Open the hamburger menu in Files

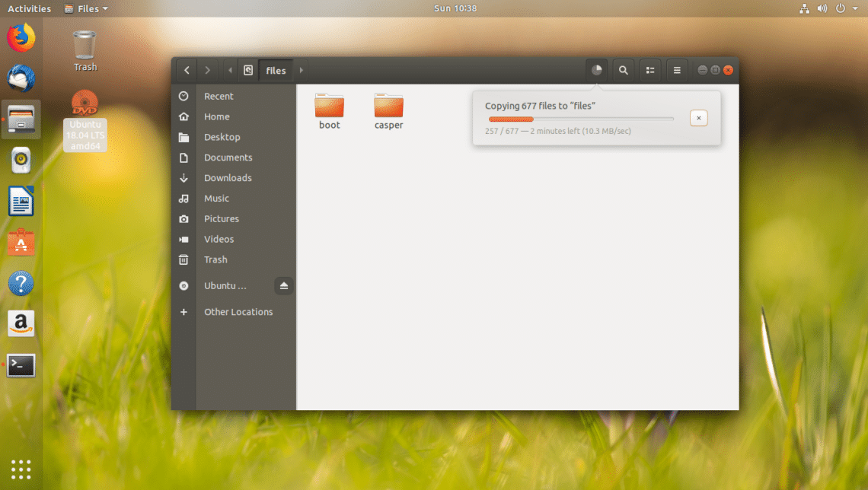point(677,70)
